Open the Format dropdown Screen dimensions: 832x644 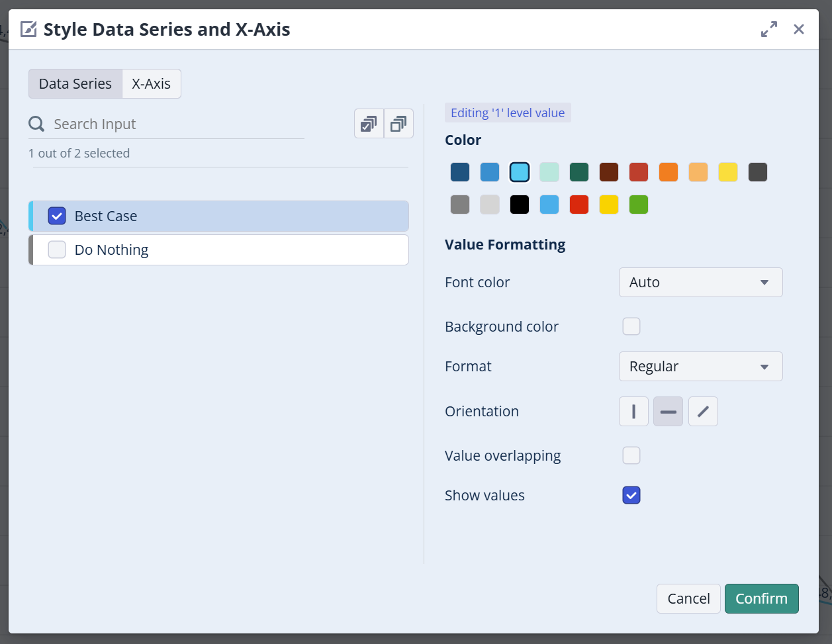(700, 367)
